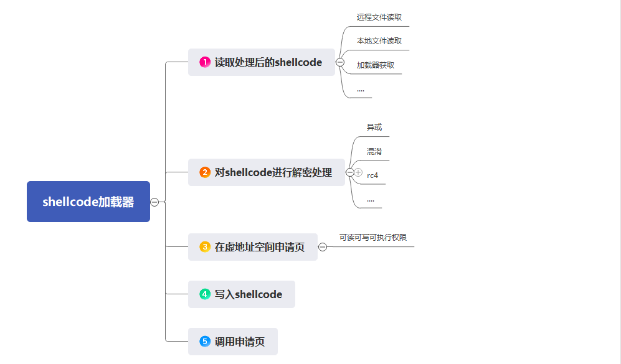Select the 本地文件读取 subtopic

pos(379,40)
